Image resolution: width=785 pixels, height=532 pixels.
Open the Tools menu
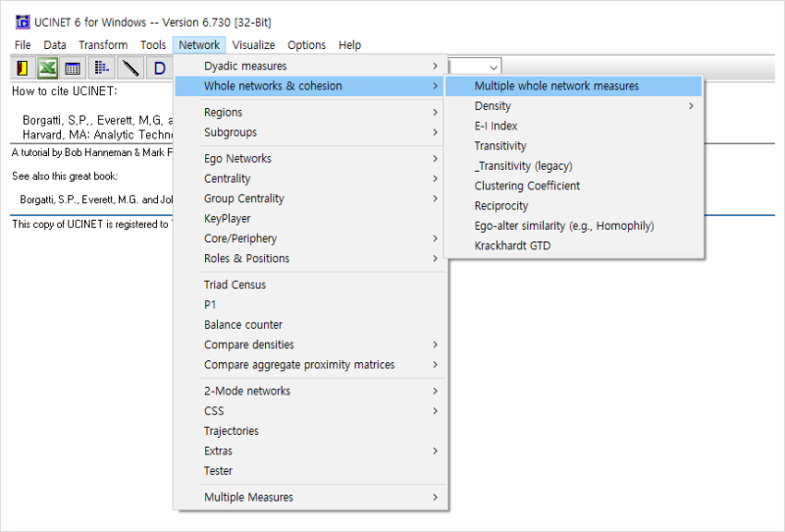[153, 45]
